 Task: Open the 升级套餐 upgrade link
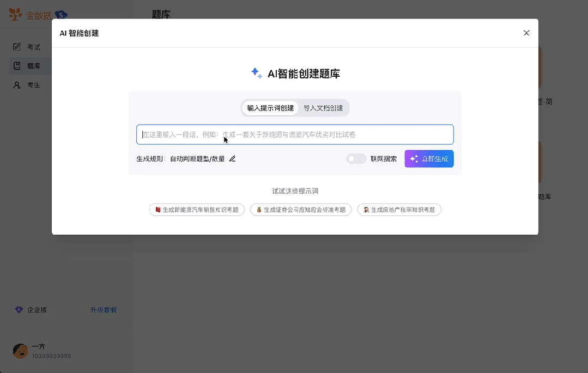[x=103, y=309]
